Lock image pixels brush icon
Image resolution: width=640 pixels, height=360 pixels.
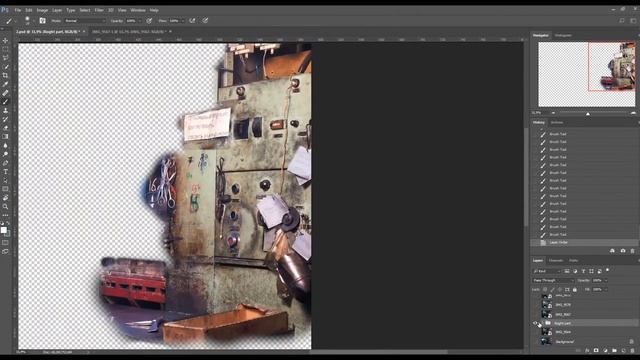point(552,289)
